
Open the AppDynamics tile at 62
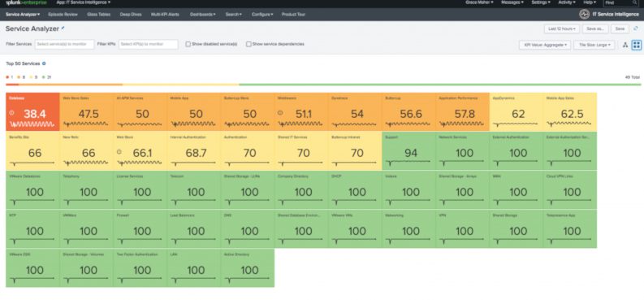516,112
